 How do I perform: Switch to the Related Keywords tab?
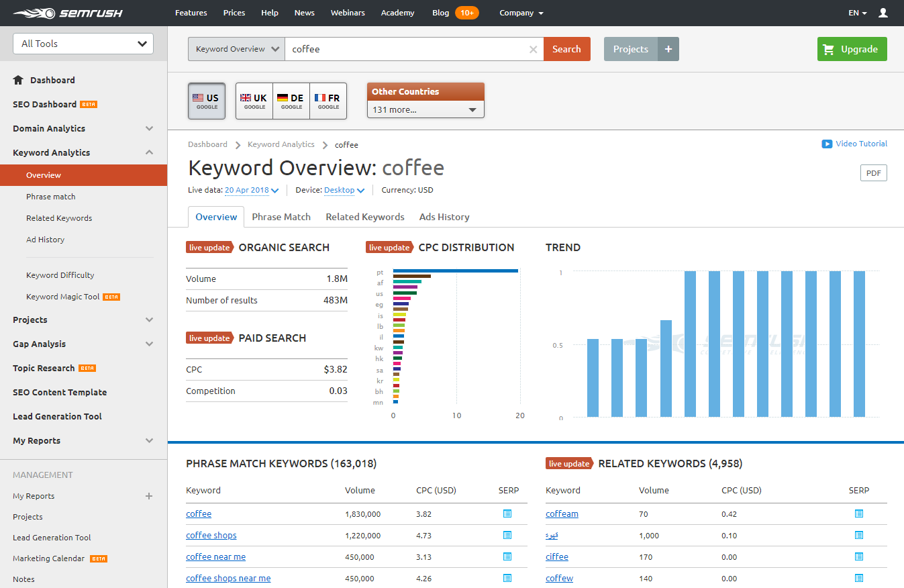click(365, 217)
